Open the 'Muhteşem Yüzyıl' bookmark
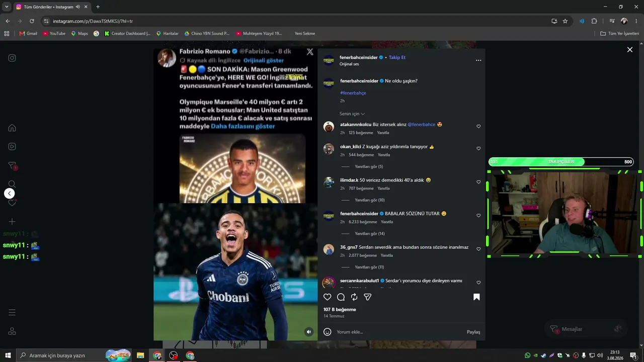 (259, 34)
